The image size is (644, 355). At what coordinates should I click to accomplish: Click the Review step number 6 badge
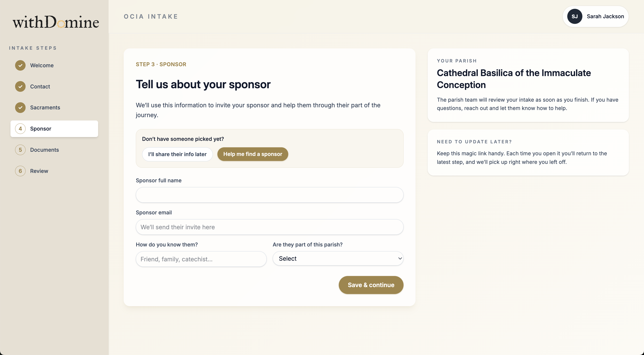coord(20,171)
